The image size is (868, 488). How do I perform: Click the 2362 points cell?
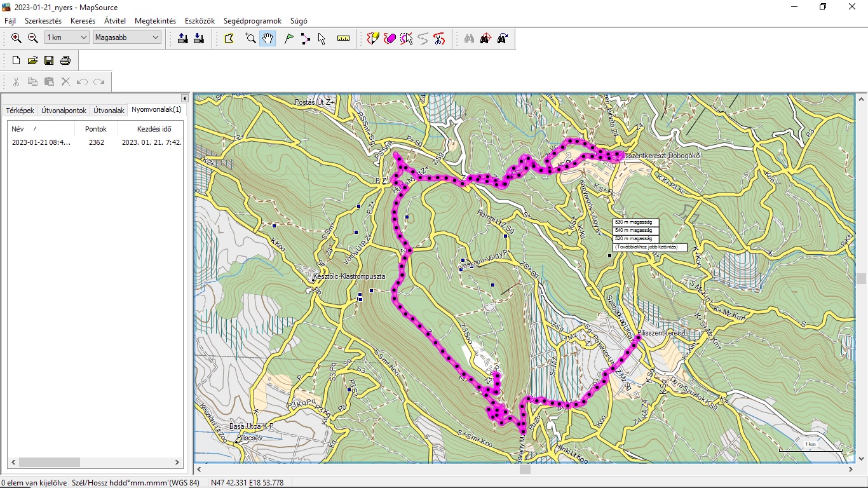[97, 142]
